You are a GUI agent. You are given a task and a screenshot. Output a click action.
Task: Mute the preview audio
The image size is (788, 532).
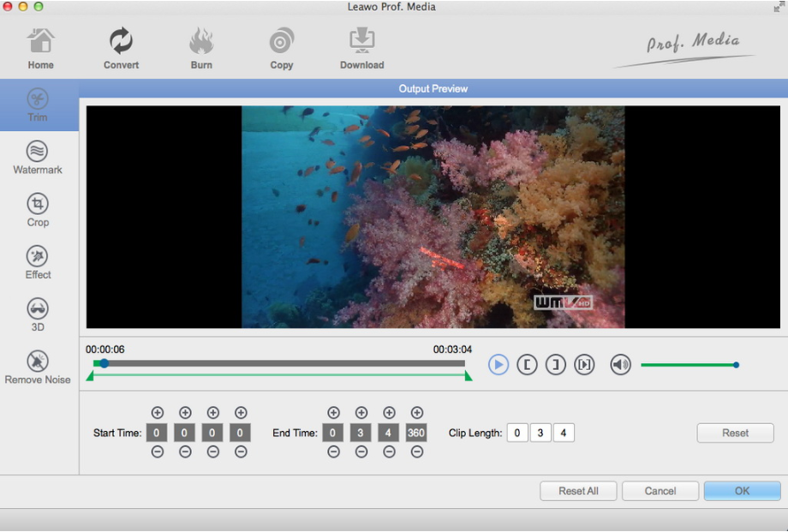click(620, 365)
